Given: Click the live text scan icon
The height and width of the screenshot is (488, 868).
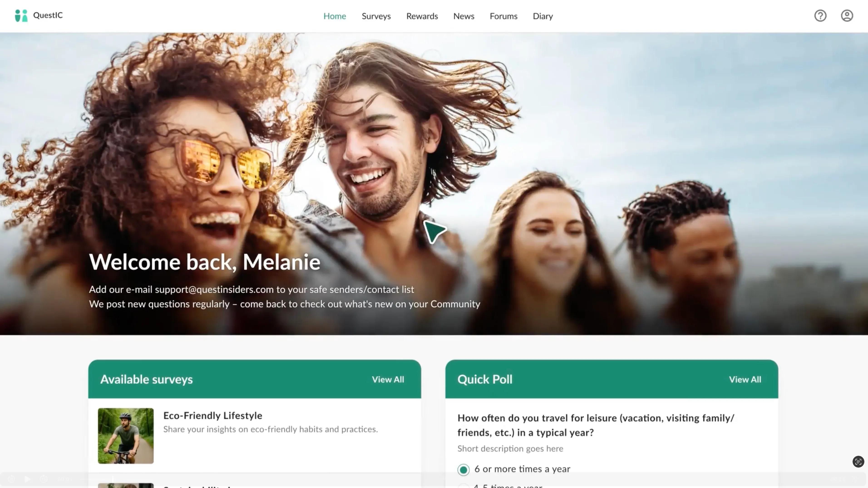Looking at the screenshot, I should click(x=858, y=462).
